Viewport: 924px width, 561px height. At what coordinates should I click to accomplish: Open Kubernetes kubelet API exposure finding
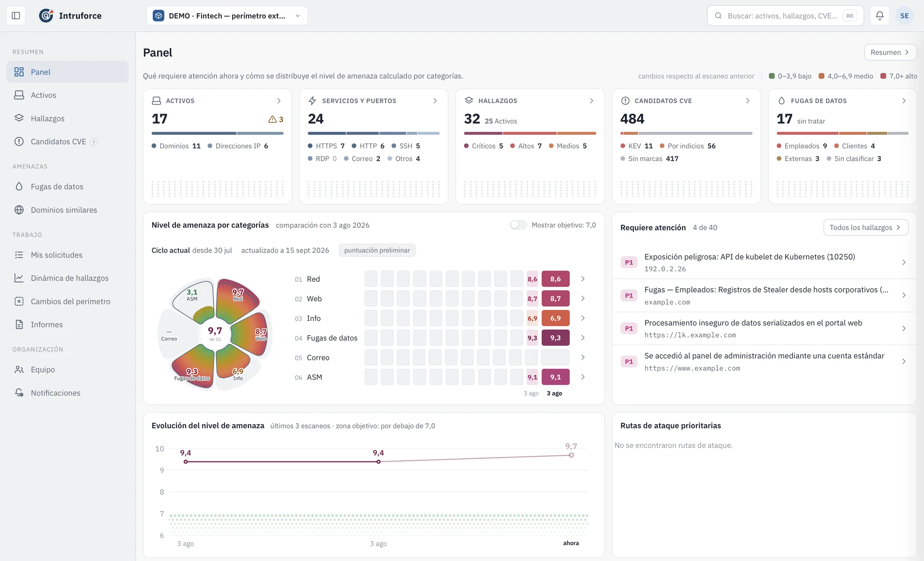764,262
